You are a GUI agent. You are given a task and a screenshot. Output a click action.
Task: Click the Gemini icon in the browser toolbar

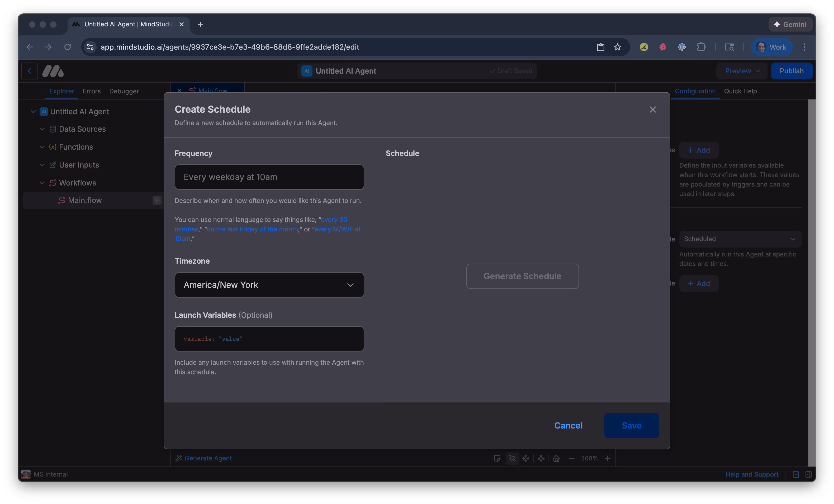(x=790, y=24)
